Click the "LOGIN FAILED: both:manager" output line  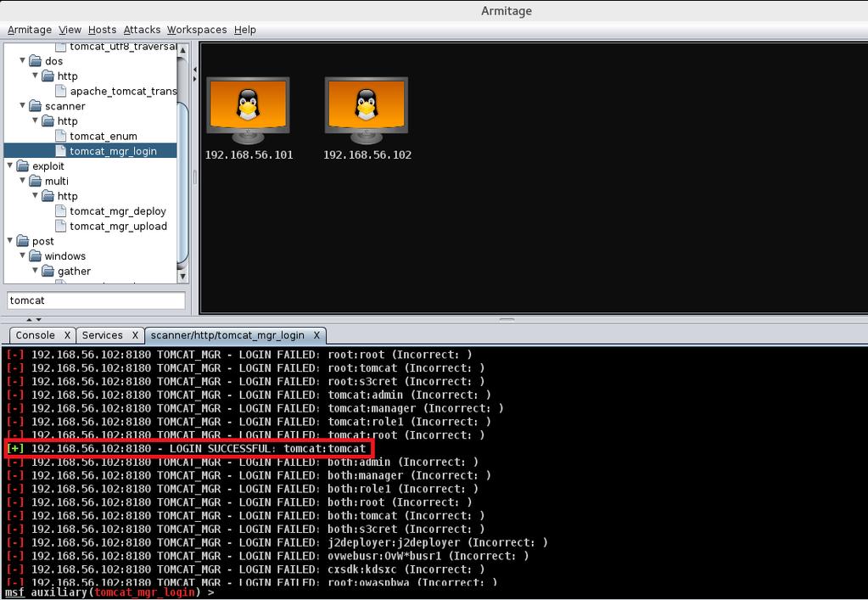tap(249, 475)
